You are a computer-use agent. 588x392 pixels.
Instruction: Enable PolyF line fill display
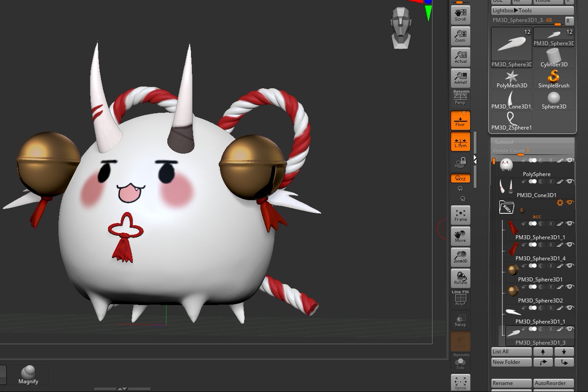tap(461, 299)
